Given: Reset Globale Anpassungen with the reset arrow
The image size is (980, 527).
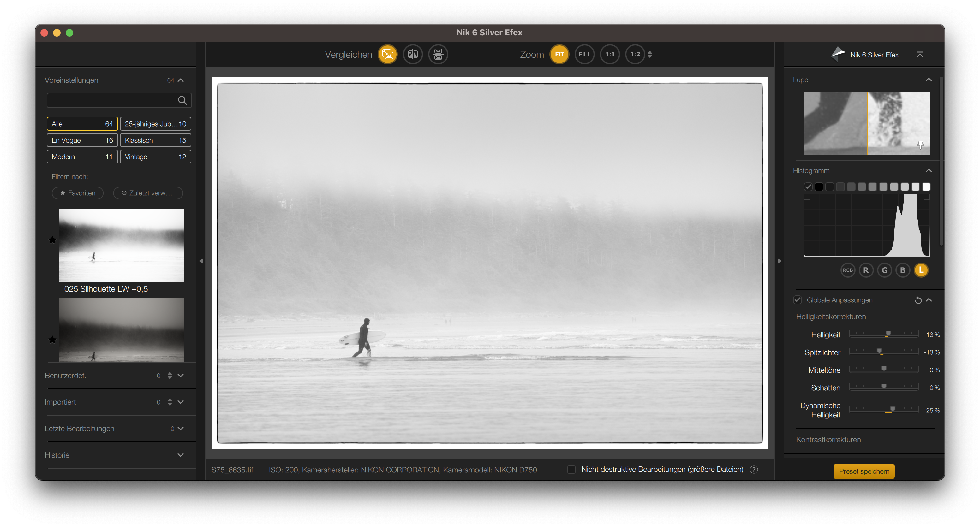Looking at the screenshot, I should click(x=918, y=300).
